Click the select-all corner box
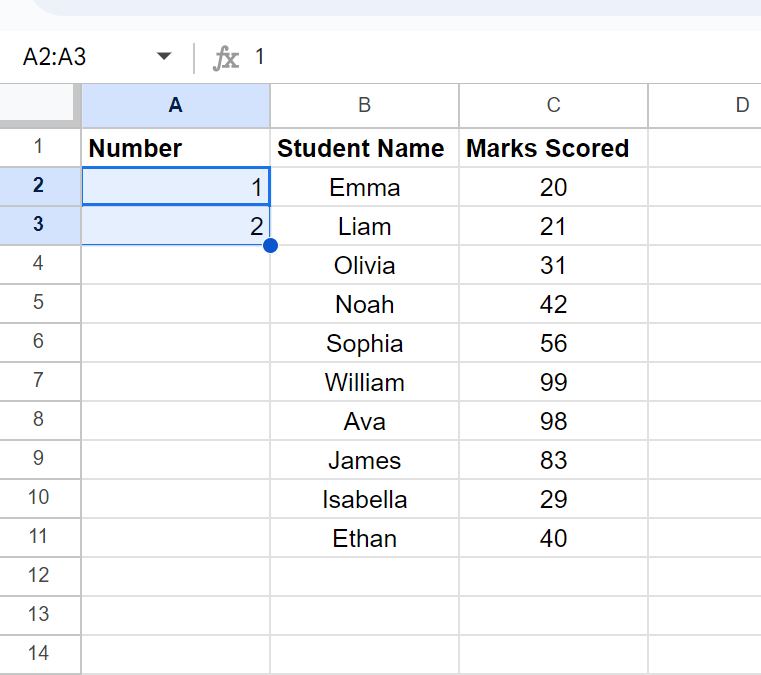Screen dimensions: 761x675 39,105
